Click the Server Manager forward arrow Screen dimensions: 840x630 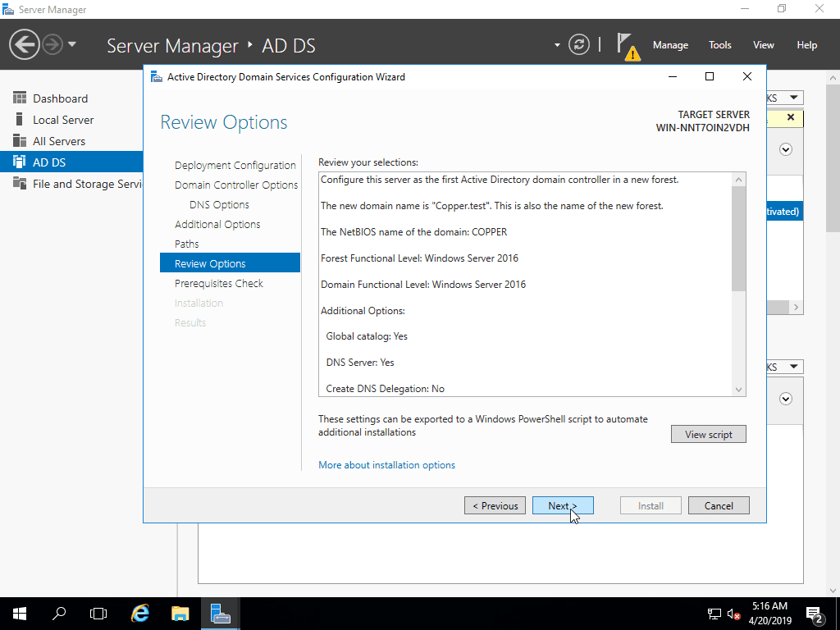point(52,44)
